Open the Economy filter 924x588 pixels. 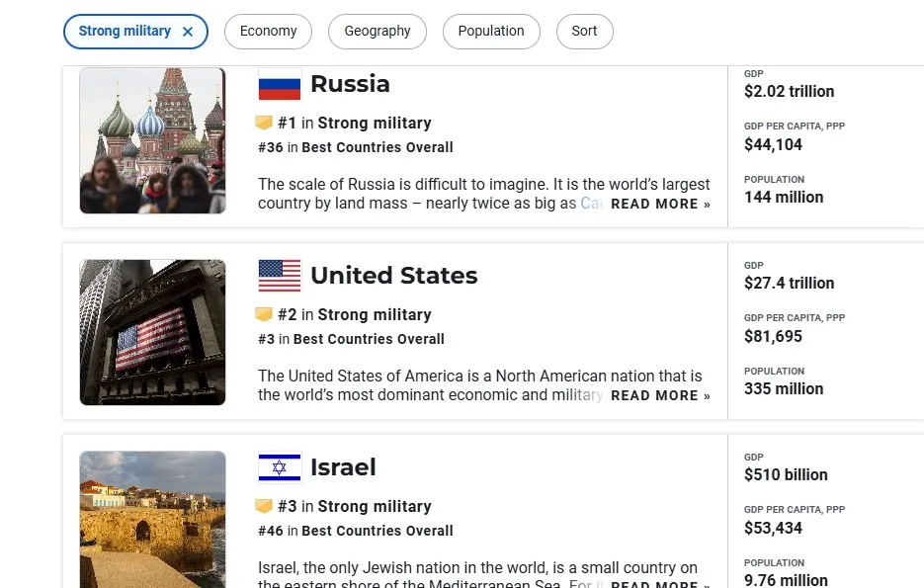(268, 31)
